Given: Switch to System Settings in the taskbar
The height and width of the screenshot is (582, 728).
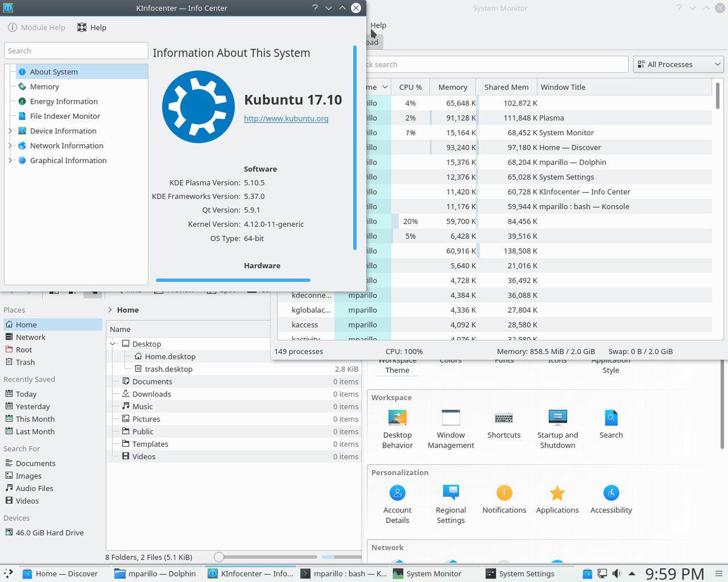Looking at the screenshot, I should [x=520, y=574].
